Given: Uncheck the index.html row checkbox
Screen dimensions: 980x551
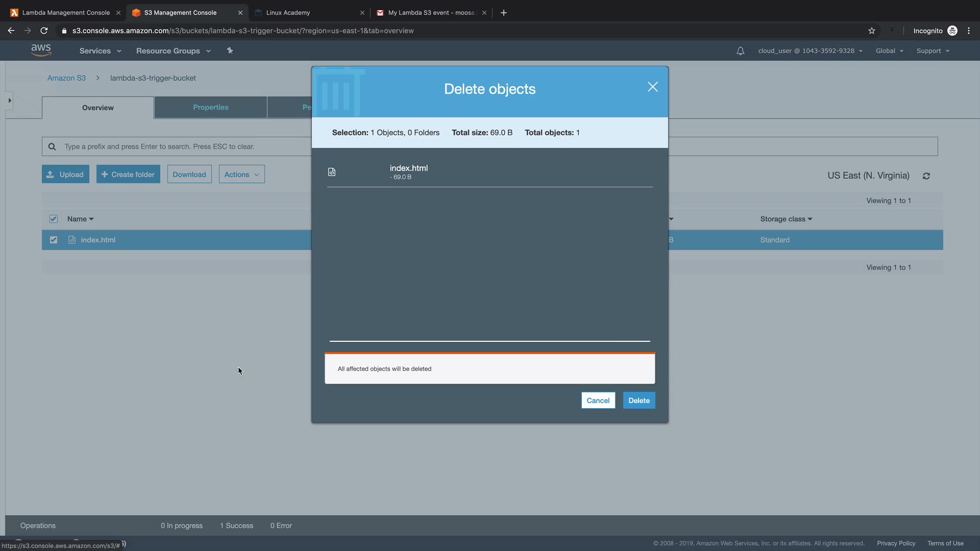Looking at the screenshot, I should pos(54,240).
